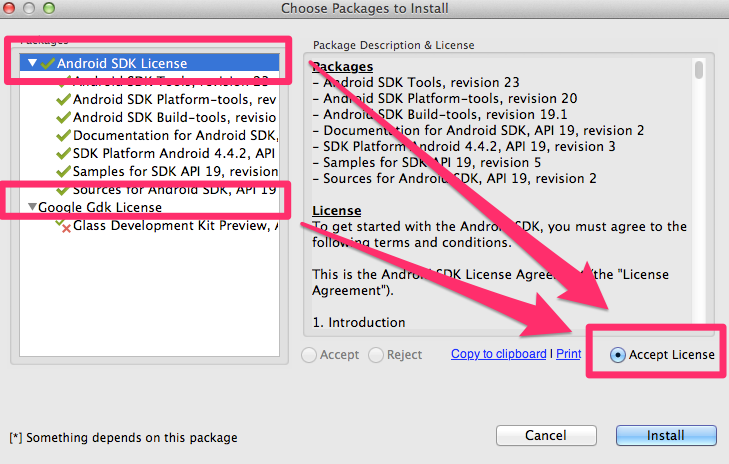The height and width of the screenshot is (464, 729).
Task: Click the Print link
Action: [x=569, y=354]
